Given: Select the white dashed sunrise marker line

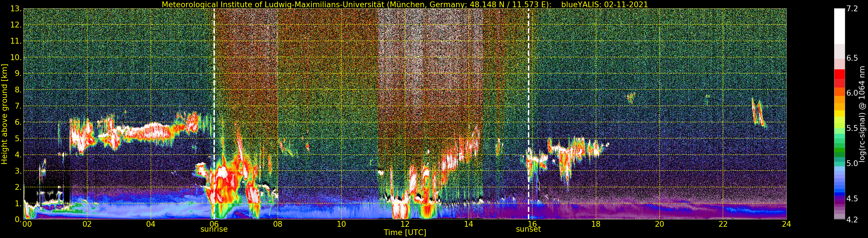Looking at the screenshot, I should pos(214,114).
